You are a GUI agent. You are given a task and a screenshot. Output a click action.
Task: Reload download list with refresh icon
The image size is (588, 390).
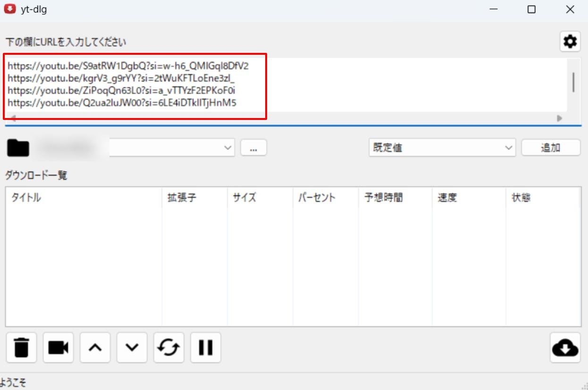point(169,348)
